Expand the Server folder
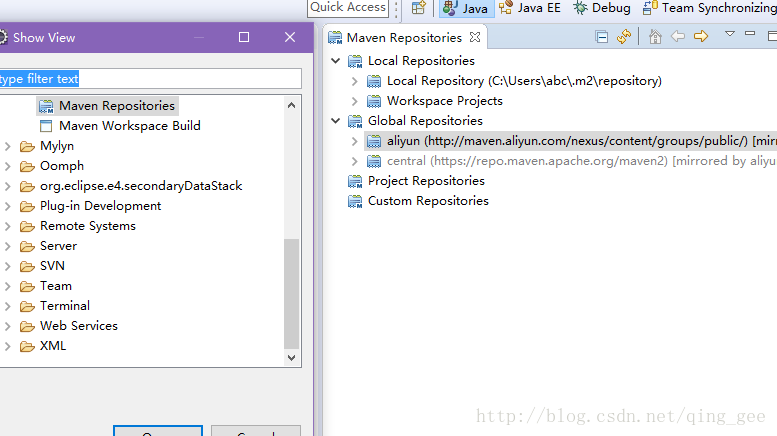This screenshot has width=777, height=436. coord(7,246)
